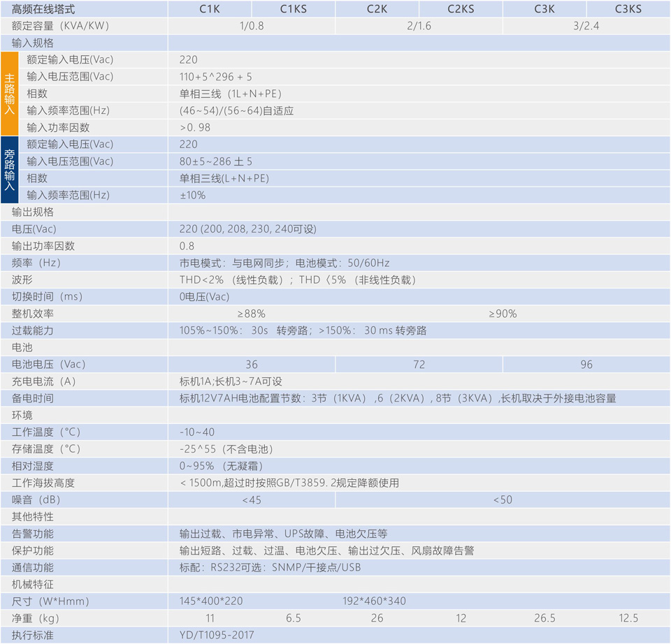This screenshot has width=671, height=644.
Task: Select the noise value <45
Action: 252,499
